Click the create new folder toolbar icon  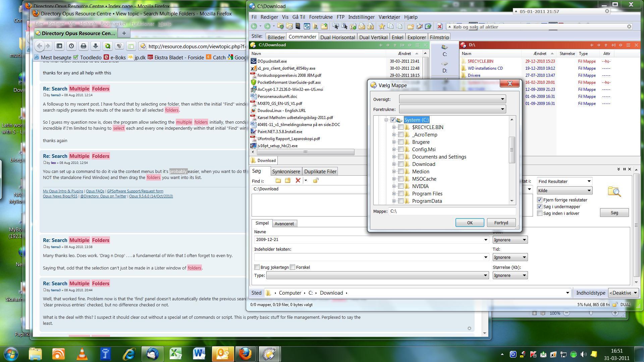coord(411,26)
